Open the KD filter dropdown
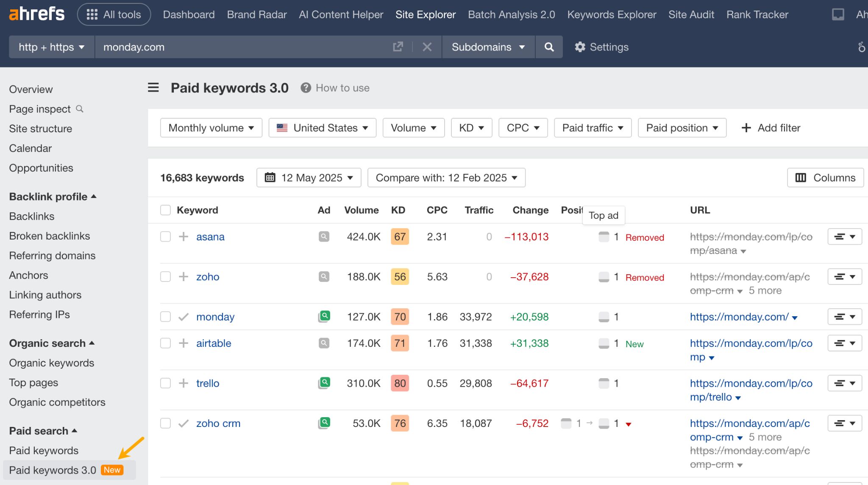The height and width of the screenshot is (485, 868). click(x=471, y=128)
